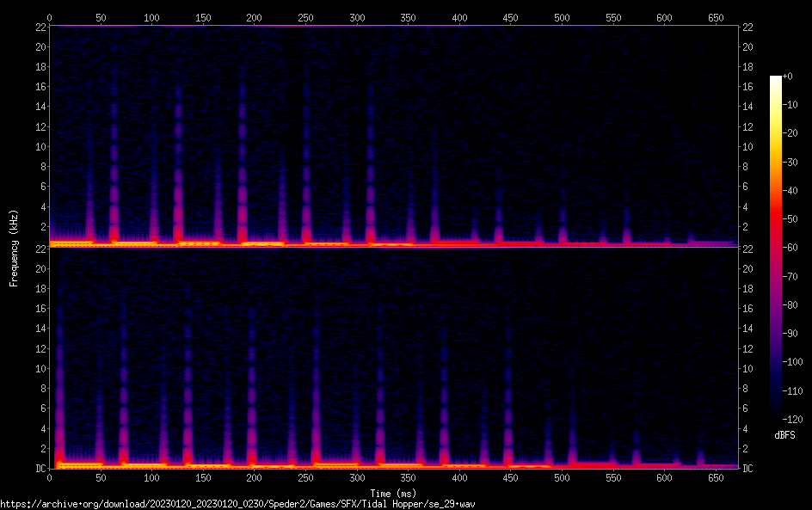Click the 'Time (ms)' axis label
812x510 pixels.
click(x=393, y=492)
